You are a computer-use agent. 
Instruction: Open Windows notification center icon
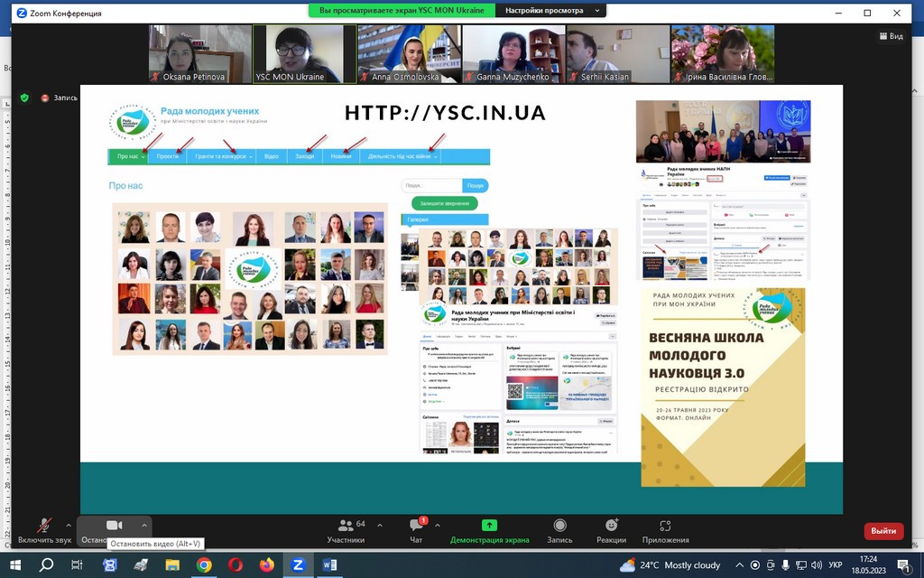click(904, 565)
